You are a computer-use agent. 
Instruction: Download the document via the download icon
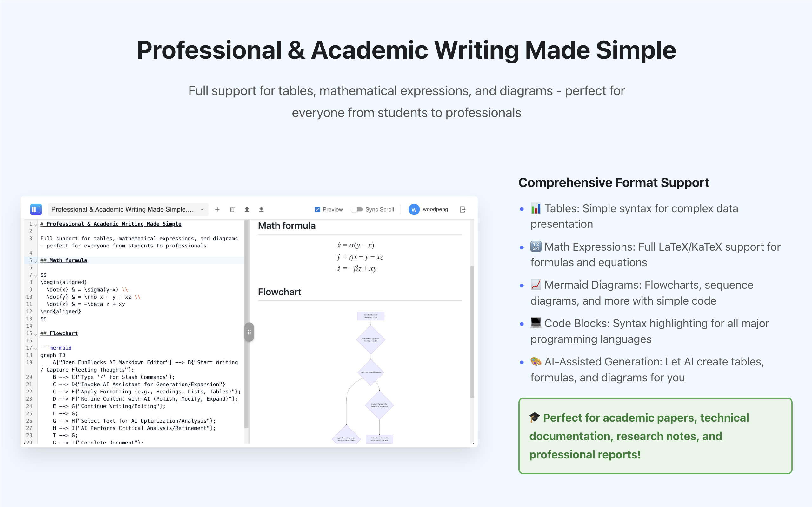point(261,209)
